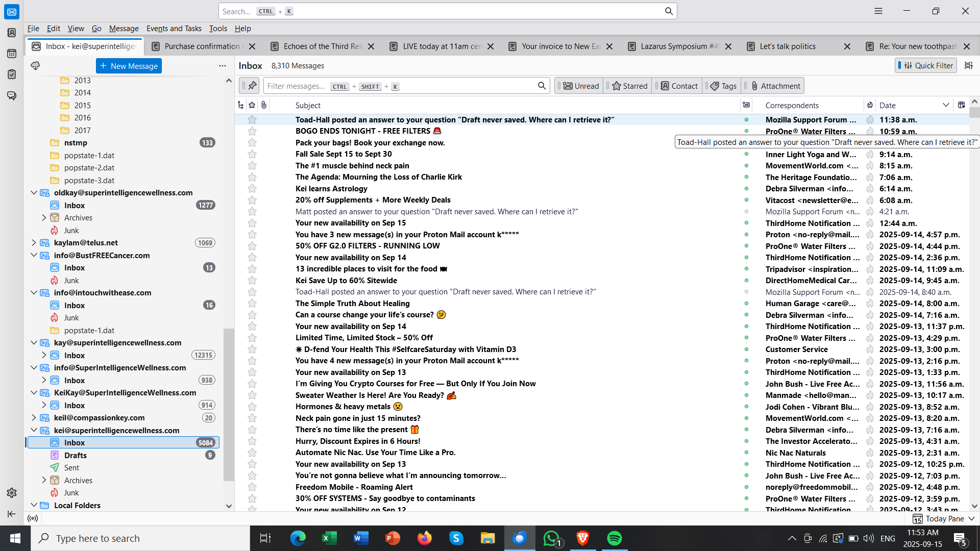Open the Calendar space icon
The height and width of the screenshot is (551, 980).
point(12,54)
